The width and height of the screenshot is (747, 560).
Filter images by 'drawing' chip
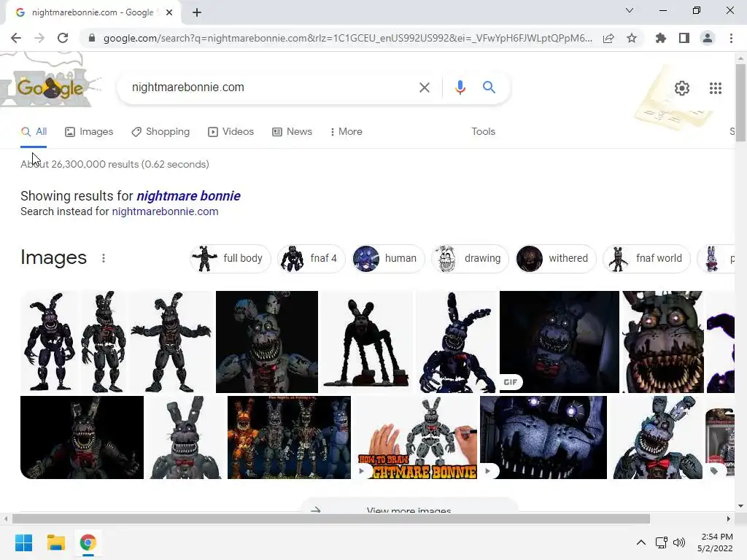pyautogui.click(x=470, y=258)
